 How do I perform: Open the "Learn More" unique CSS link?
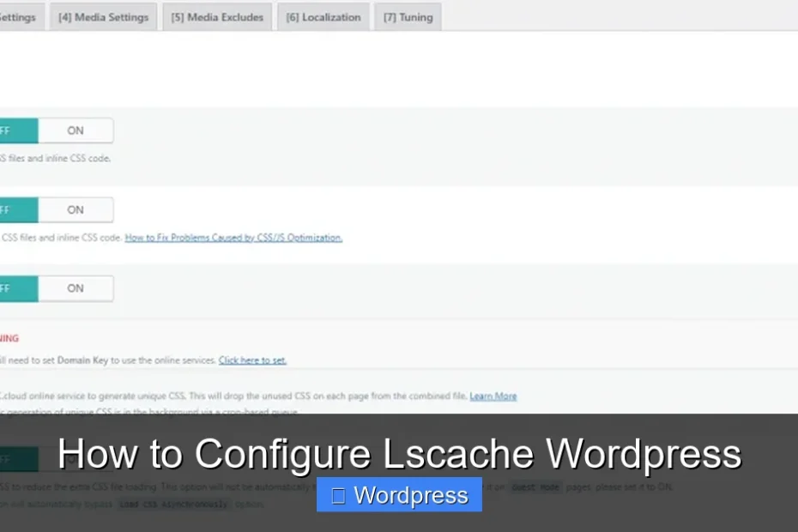(x=493, y=396)
